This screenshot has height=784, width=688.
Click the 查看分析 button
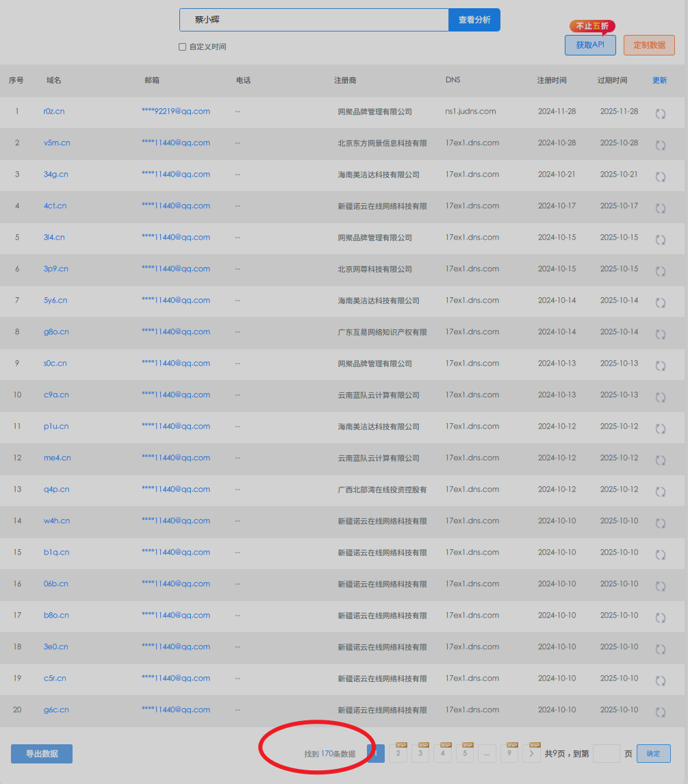474,20
